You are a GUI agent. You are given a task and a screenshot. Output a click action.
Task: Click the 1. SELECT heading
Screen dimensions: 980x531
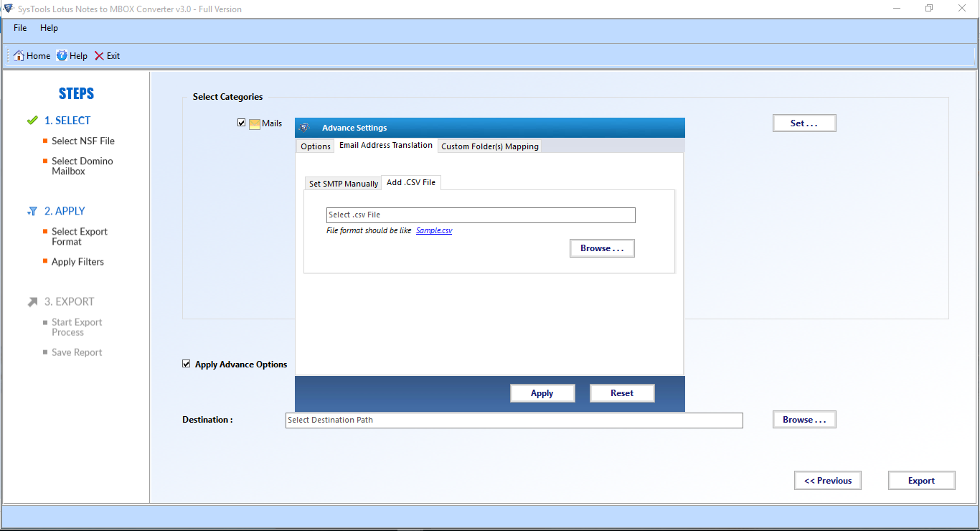coord(67,121)
